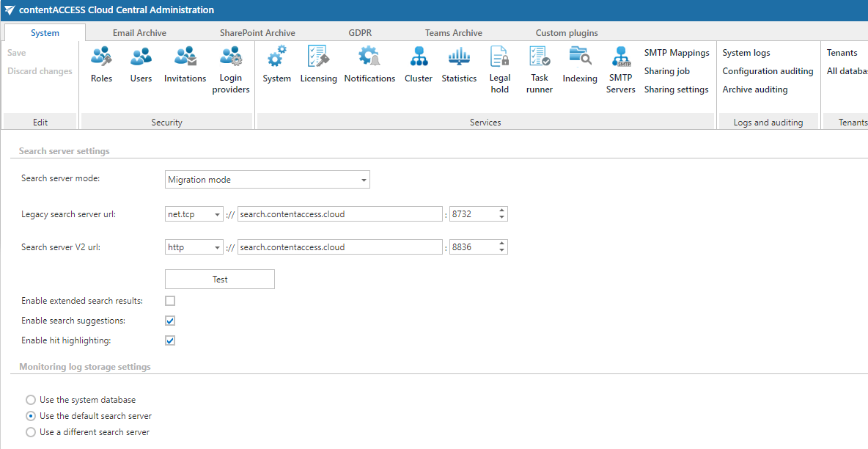Open Legal hold icon
868x449 pixels.
(500, 70)
